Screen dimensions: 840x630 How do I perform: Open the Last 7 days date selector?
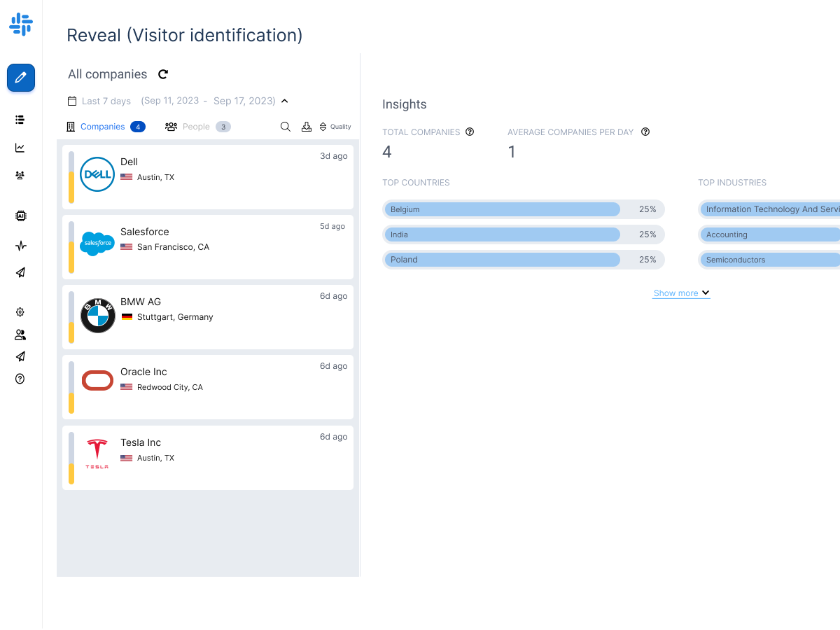(106, 101)
